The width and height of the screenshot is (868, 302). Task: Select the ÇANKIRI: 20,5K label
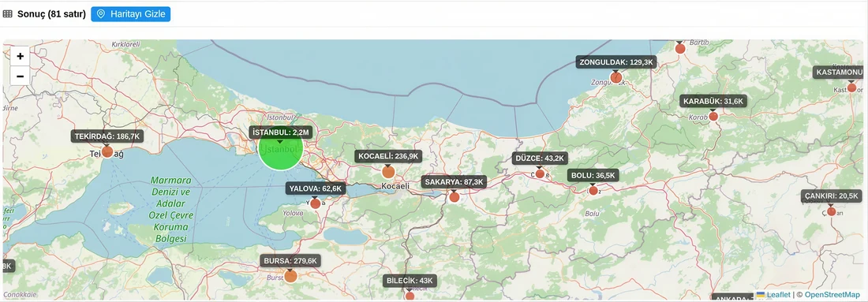point(832,196)
